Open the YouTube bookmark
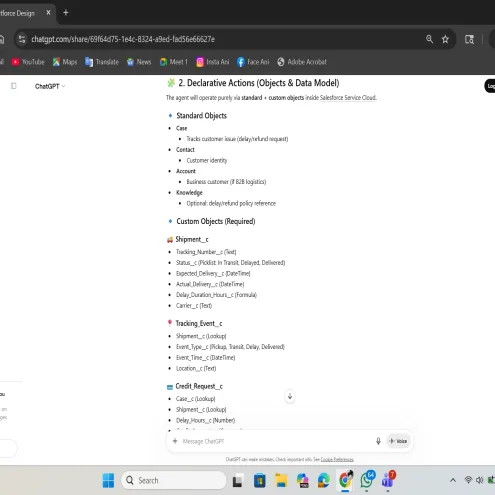The height and width of the screenshot is (495, 495). (x=28, y=62)
